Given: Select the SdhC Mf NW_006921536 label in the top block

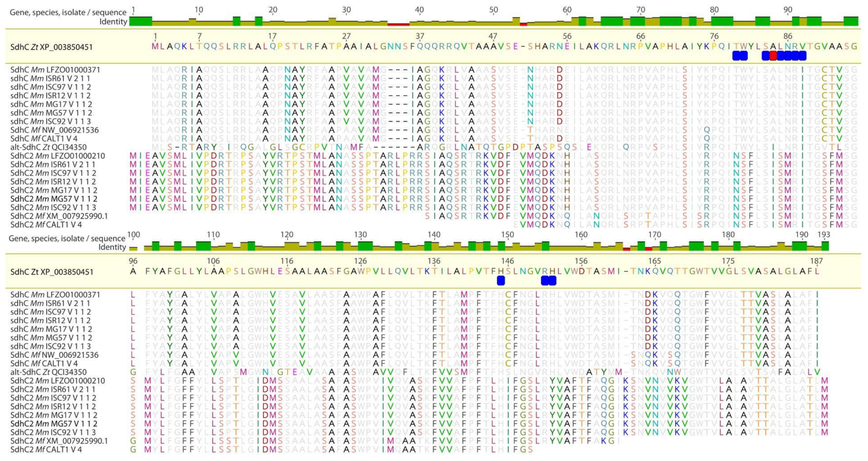Looking at the screenshot, I should [x=54, y=130].
